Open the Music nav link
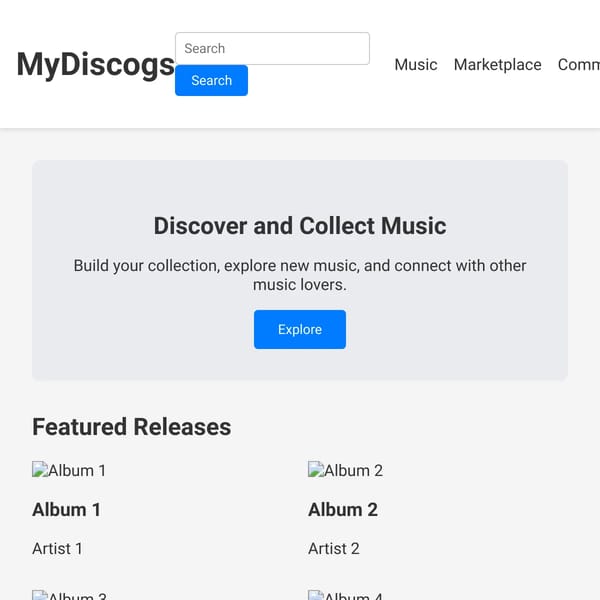 pyautogui.click(x=416, y=64)
